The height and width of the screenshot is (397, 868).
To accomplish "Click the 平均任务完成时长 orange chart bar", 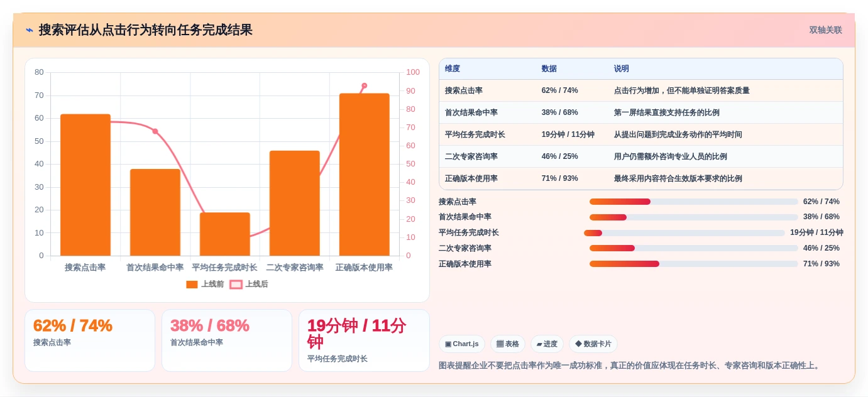I will tap(225, 234).
